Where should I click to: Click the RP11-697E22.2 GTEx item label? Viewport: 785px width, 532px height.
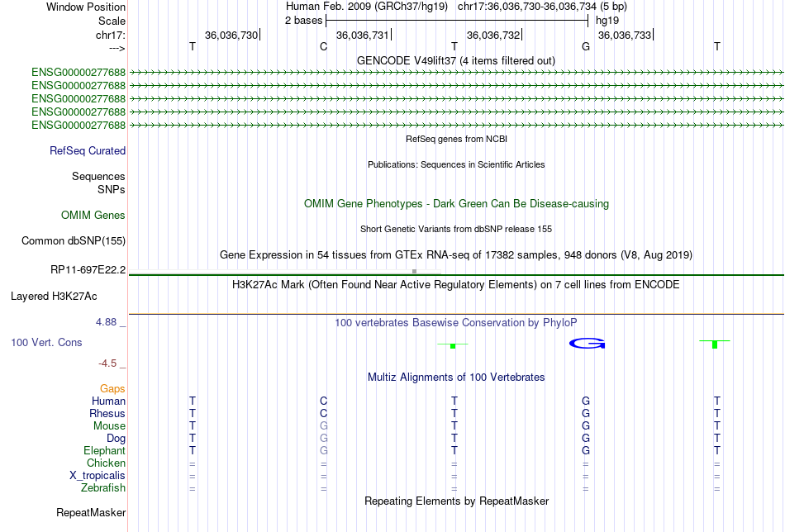pyautogui.click(x=88, y=270)
